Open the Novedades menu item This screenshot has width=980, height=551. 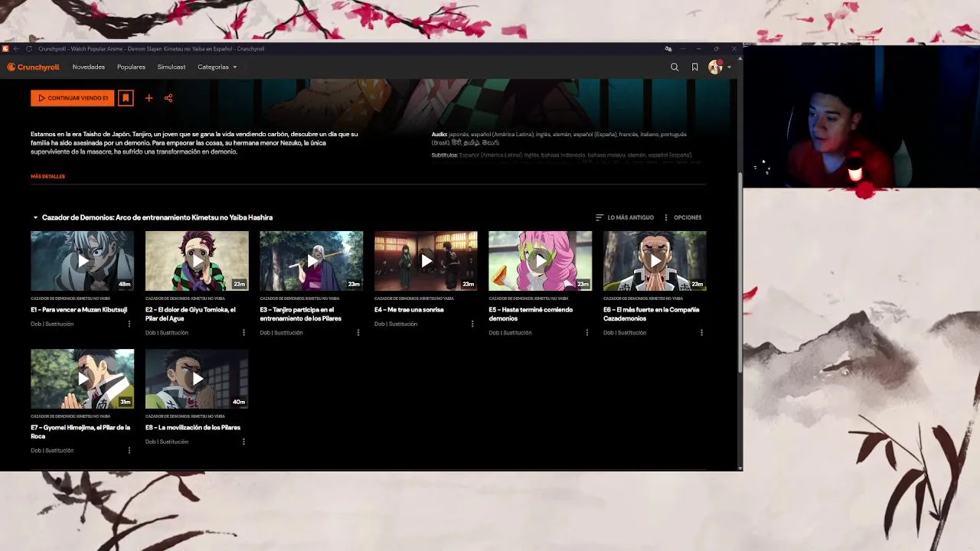(x=89, y=67)
